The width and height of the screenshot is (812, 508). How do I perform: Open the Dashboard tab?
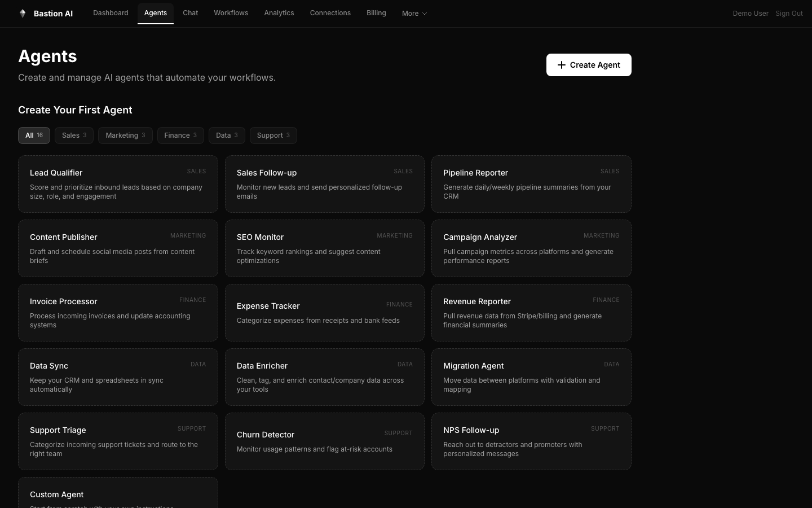click(111, 13)
